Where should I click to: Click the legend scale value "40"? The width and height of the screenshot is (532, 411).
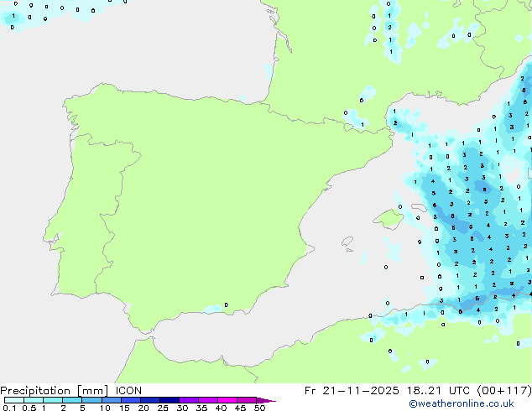click(x=221, y=408)
